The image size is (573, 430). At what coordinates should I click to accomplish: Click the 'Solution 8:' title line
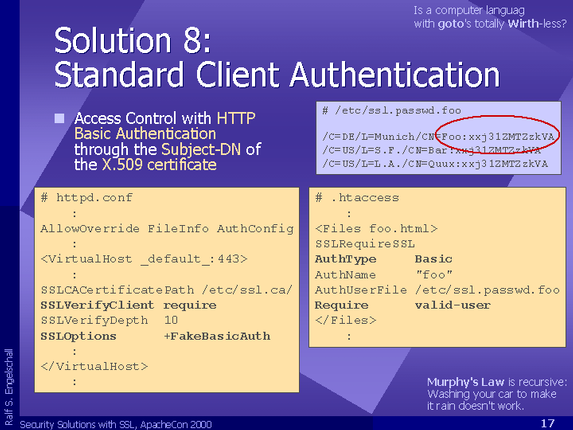click(133, 40)
